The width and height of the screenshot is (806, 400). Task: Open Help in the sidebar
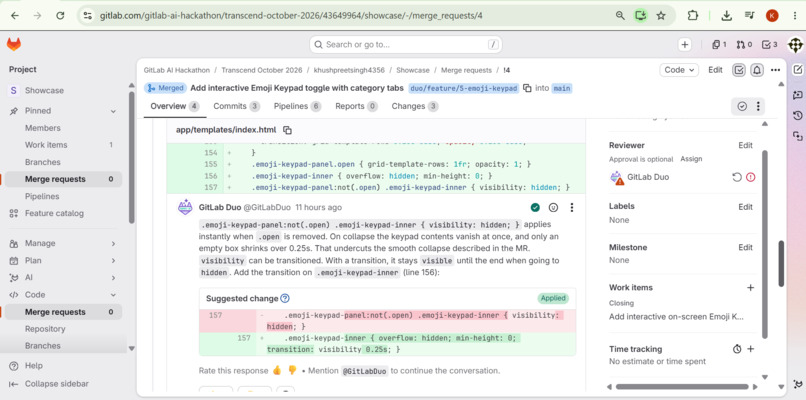click(x=34, y=366)
